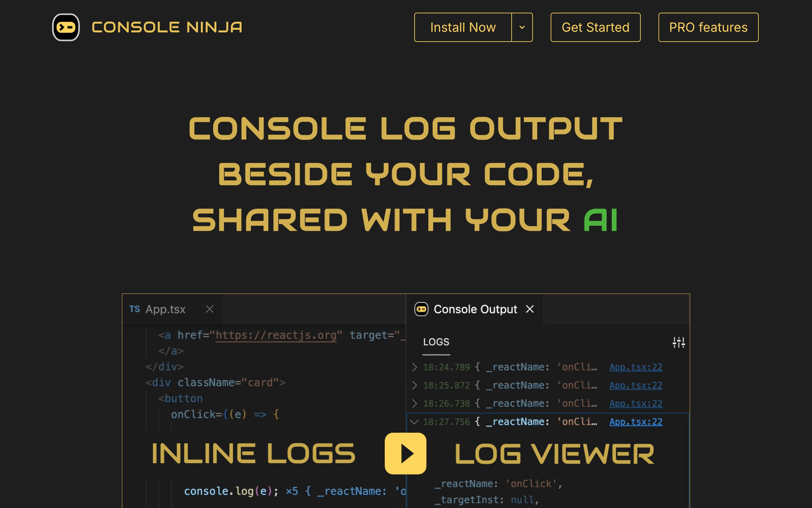Click the 18:27.756 timestamp text

click(446, 422)
